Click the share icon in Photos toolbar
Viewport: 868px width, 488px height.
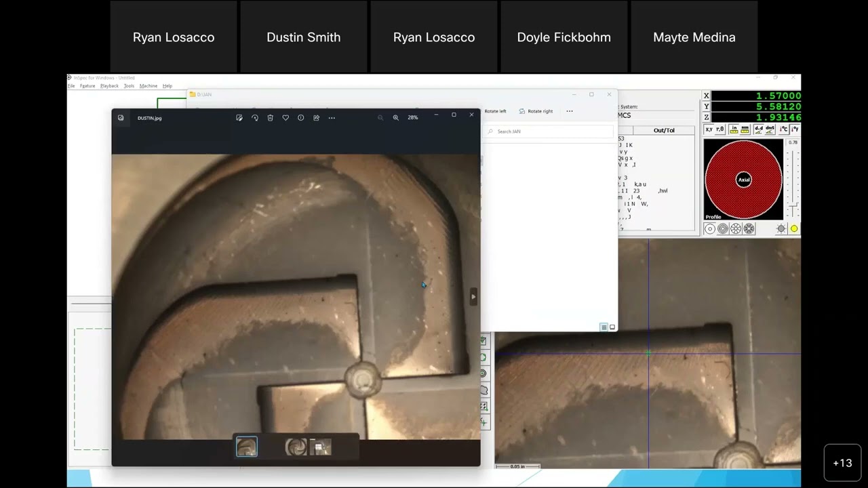click(316, 118)
